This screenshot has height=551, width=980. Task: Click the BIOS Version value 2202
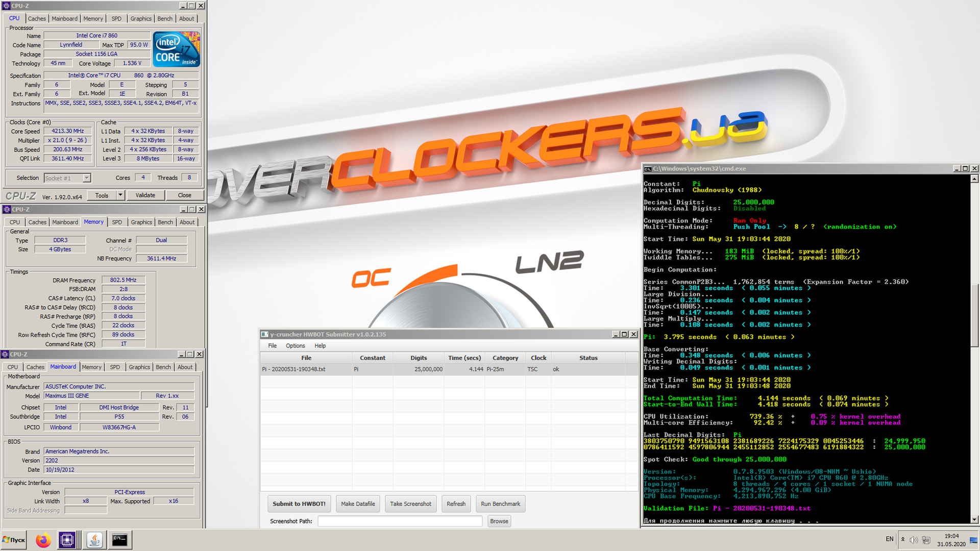[119, 460]
